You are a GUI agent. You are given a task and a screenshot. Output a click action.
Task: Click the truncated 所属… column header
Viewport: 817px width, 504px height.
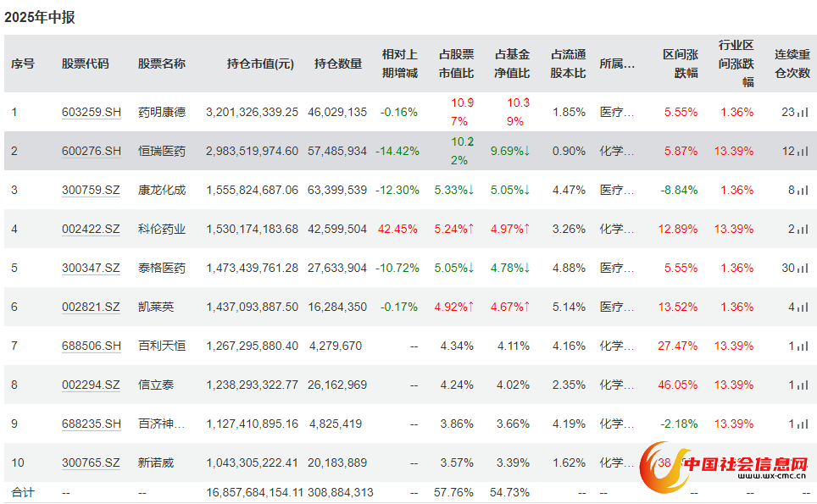pyautogui.click(x=617, y=64)
